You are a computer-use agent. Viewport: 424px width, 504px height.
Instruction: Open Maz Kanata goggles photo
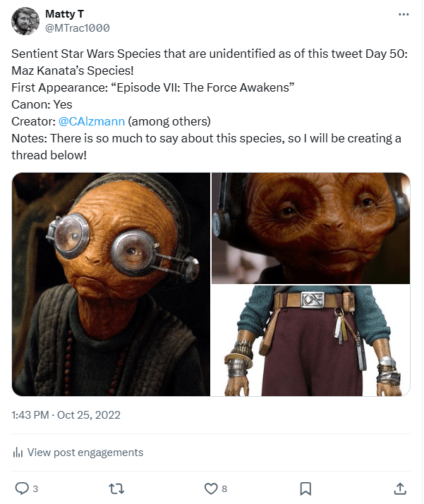pyautogui.click(x=111, y=284)
